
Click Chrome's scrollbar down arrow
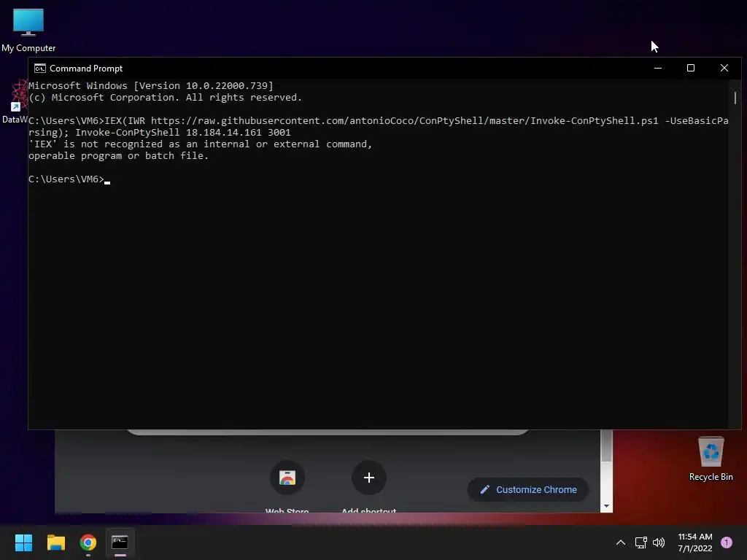click(x=606, y=506)
